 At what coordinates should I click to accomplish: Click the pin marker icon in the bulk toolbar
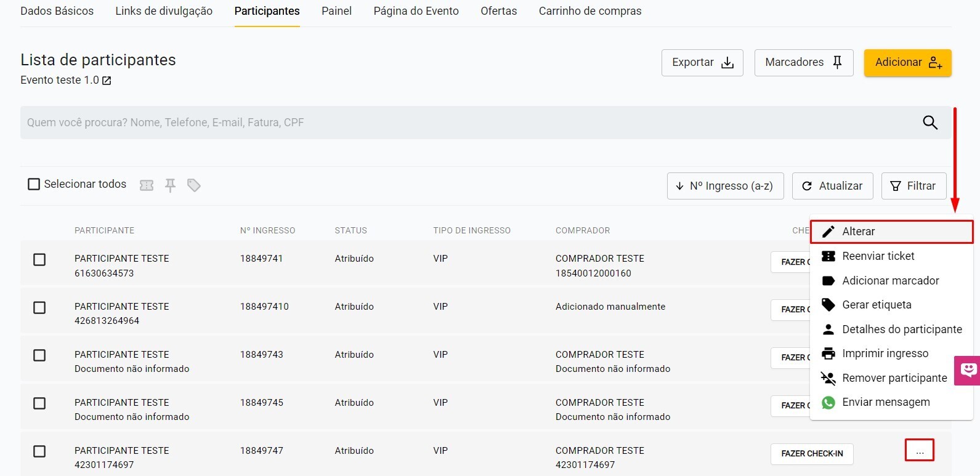click(x=171, y=185)
